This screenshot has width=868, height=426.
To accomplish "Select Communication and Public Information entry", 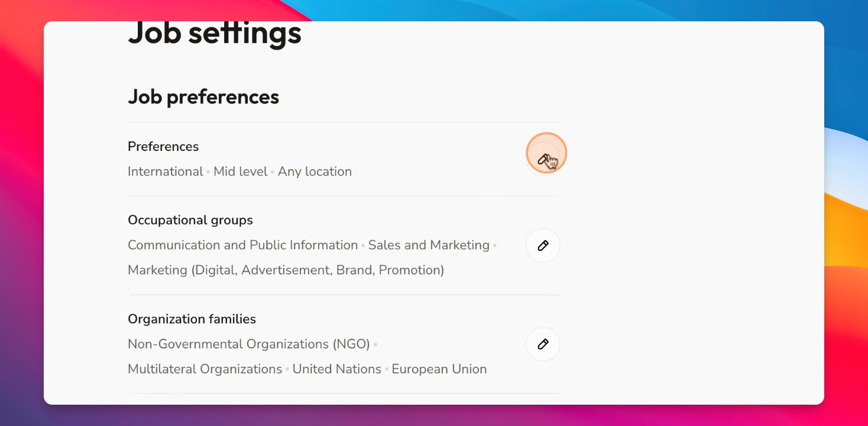I will [243, 245].
